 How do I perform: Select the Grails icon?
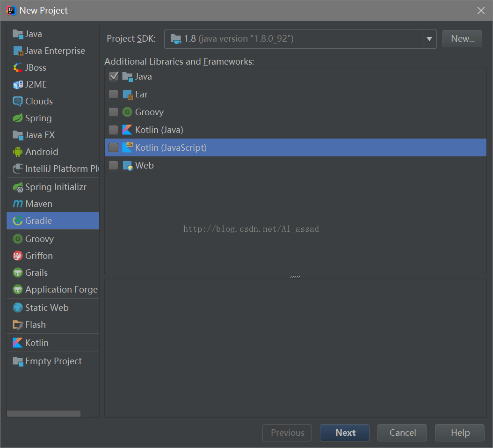pos(18,273)
